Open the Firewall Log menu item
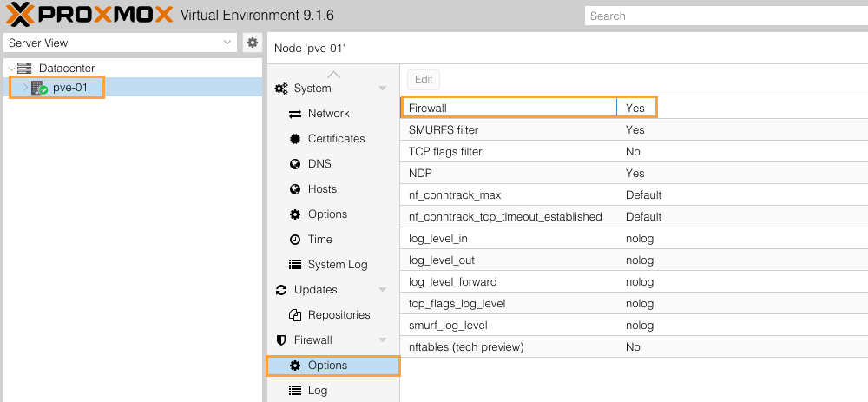Screen dimensions: 868x402 (332, 391)
